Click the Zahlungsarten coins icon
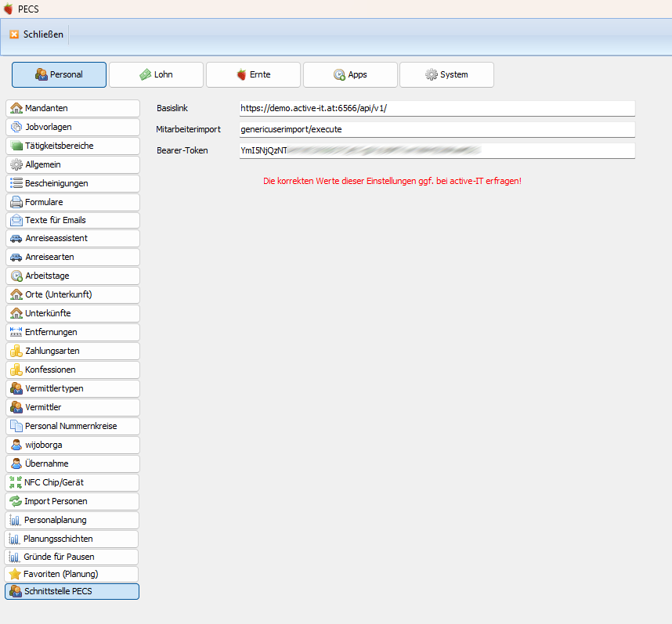 click(16, 351)
